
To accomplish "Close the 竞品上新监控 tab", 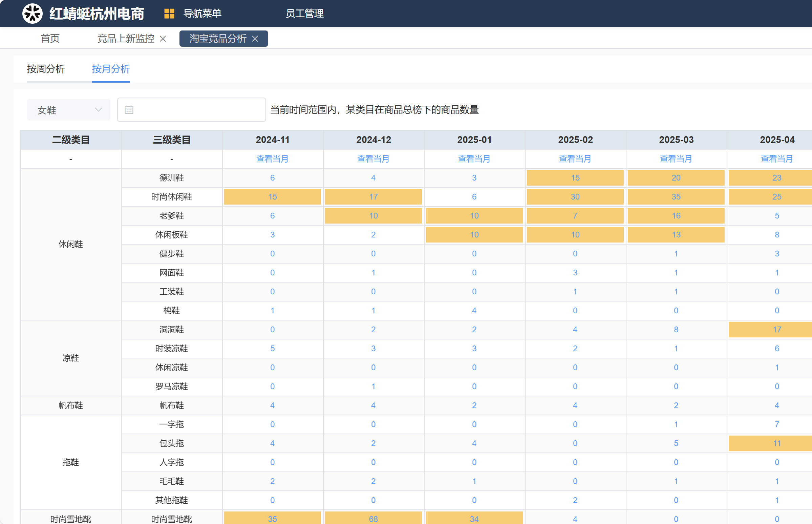I will click(163, 39).
